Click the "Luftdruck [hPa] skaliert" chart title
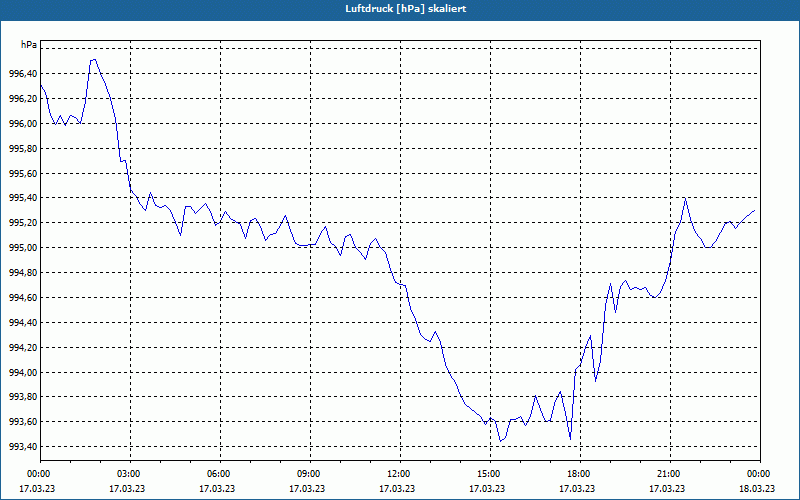800x500 pixels. click(x=406, y=9)
